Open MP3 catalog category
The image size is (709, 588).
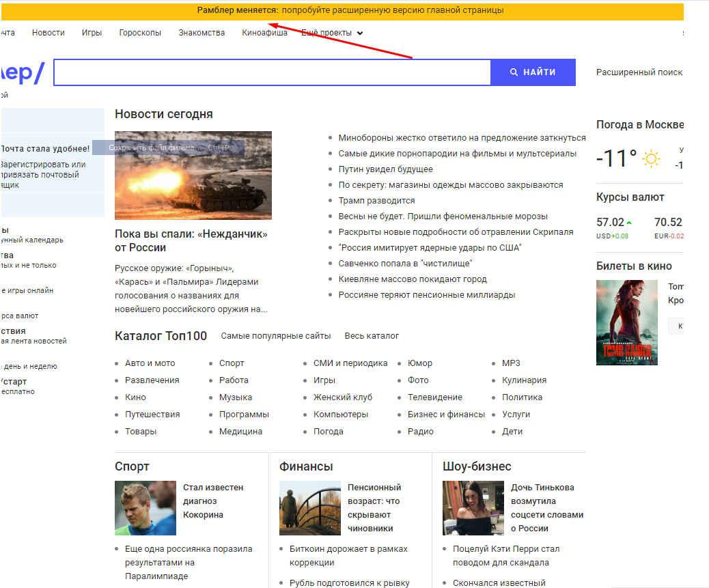pos(511,363)
